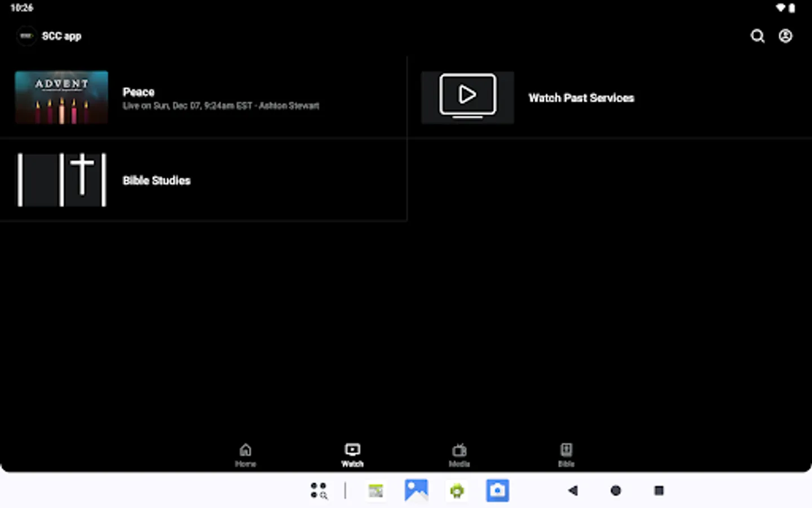Open the account profile icon

click(x=785, y=36)
